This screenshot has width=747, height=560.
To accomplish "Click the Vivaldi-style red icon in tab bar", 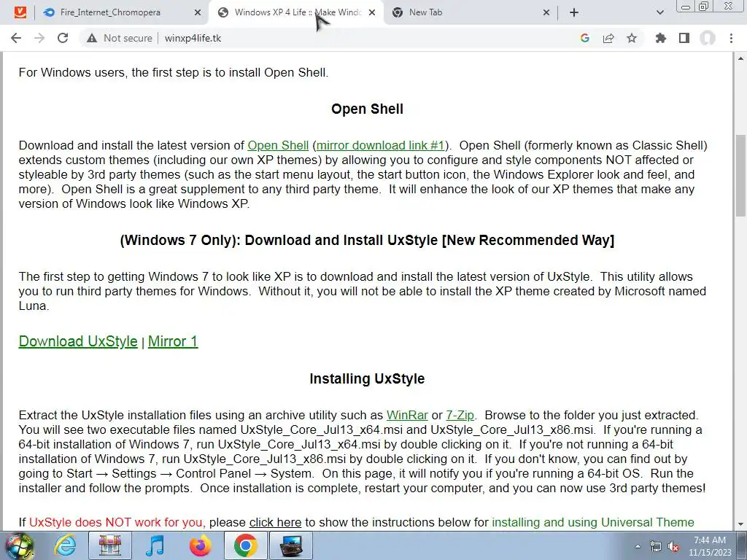I will (x=20, y=12).
